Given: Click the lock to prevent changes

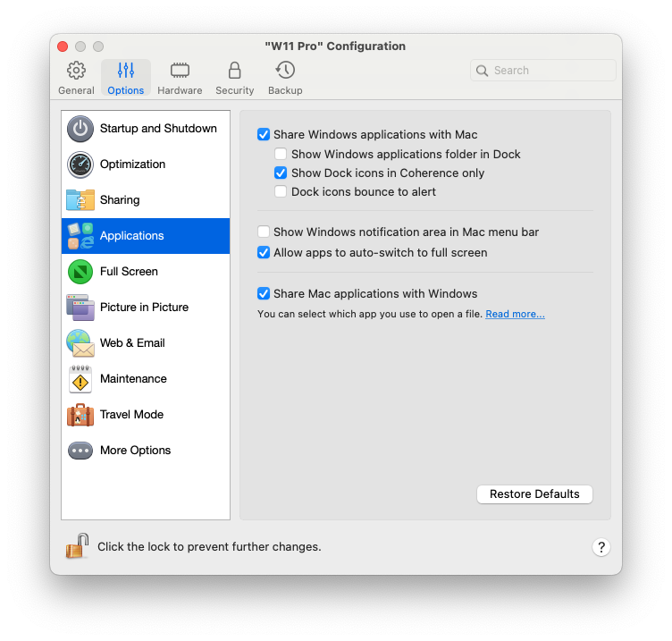Looking at the screenshot, I should 77,546.
